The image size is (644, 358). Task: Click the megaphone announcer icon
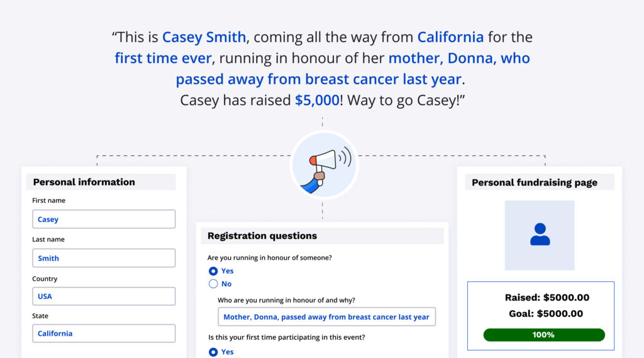coord(323,165)
